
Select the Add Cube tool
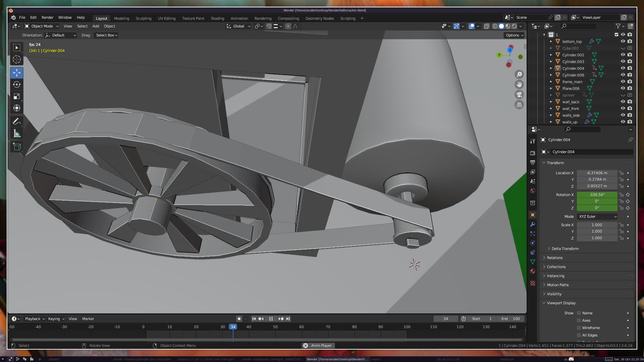(x=17, y=146)
